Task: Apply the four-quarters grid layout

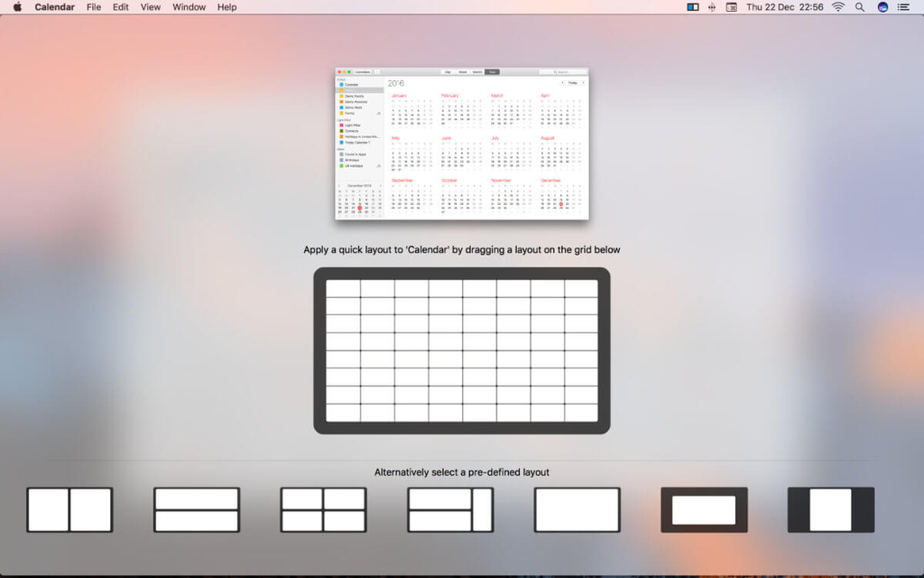Action: 323,510
